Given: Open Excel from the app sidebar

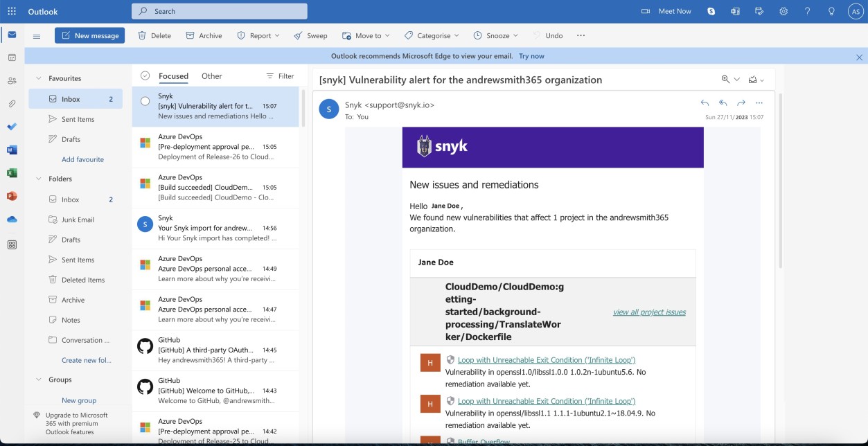Looking at the screenshot, I should 10,172.
